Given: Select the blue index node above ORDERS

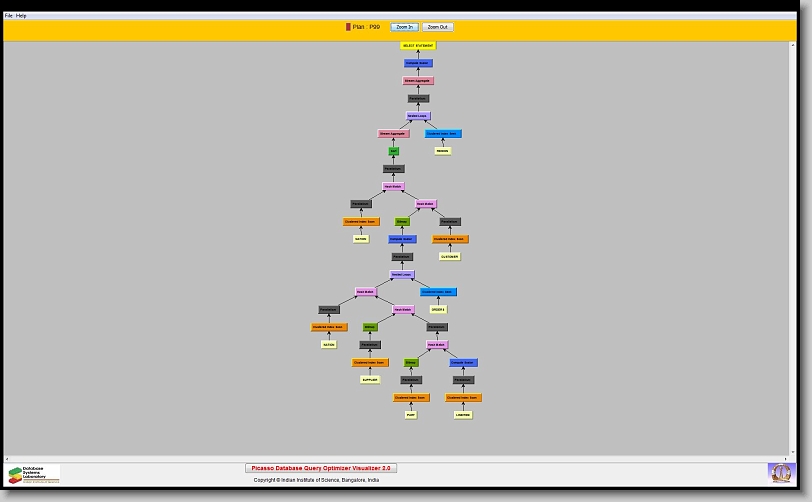Looking at the screenshot, I should click(438, 292).
